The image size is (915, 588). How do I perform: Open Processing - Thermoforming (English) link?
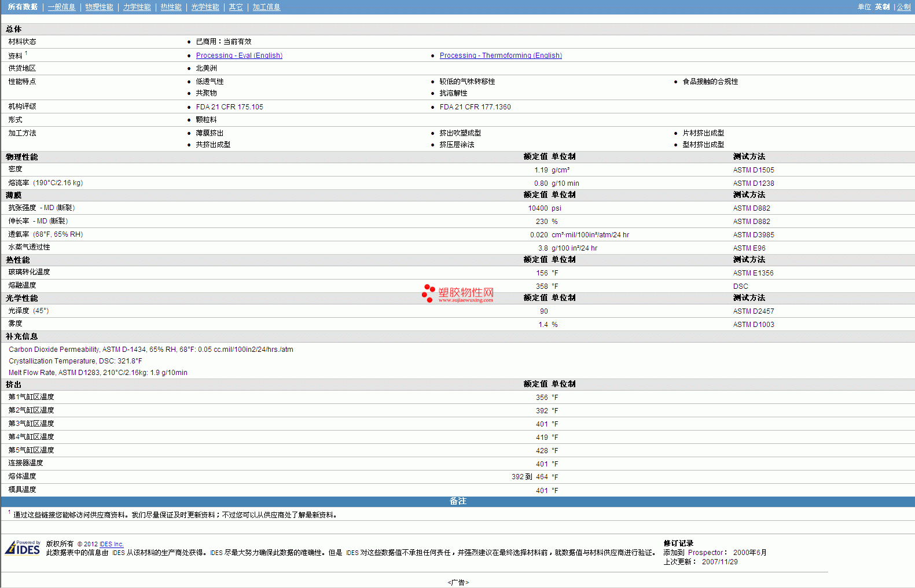[501, 56]
